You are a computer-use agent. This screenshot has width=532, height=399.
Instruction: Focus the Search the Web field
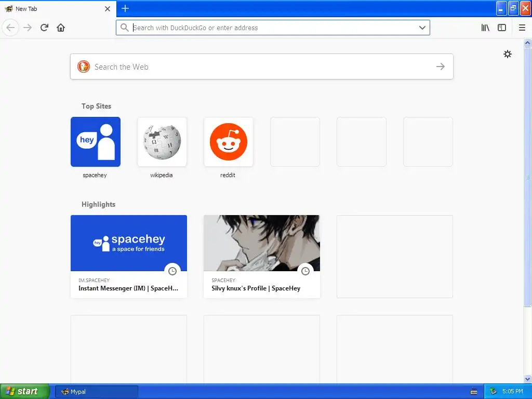click(262, 66)
